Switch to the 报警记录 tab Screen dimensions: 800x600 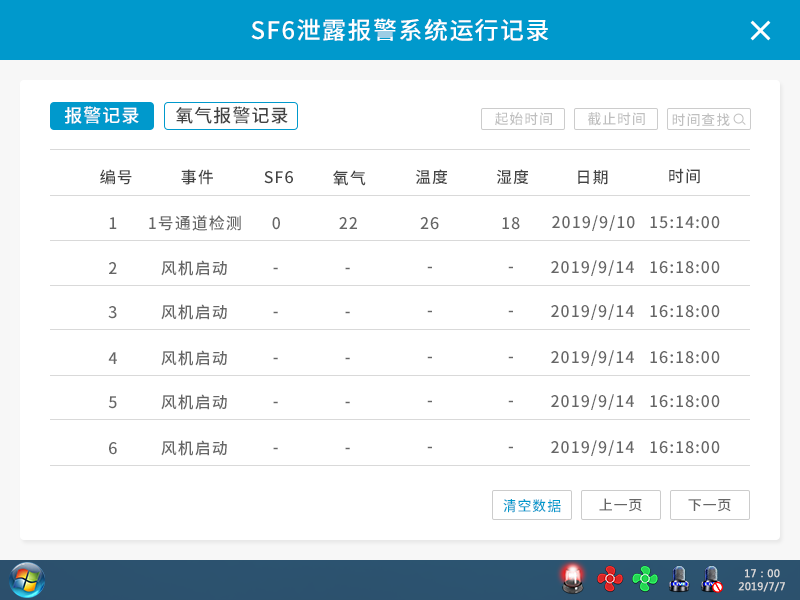102,116
